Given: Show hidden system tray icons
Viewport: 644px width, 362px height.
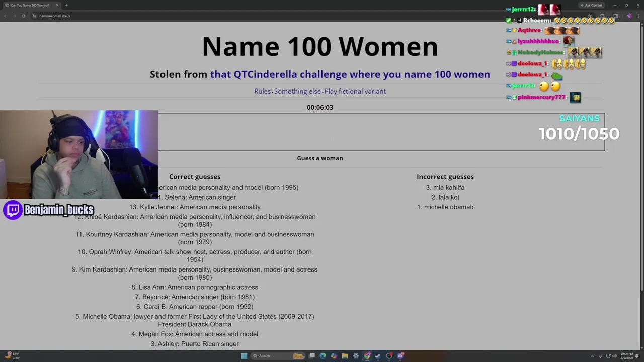Looking at the screenshot, I should pyautogui.click(x=592, y=356).
